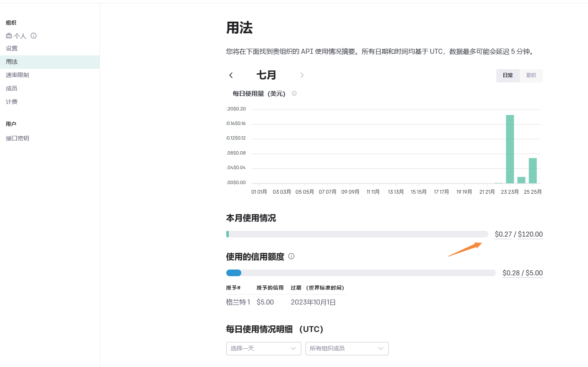This screenshot has height=367, width=588.
Task: Open the 所有组织成员 member dropdown
Action: [x=347, y=349]
